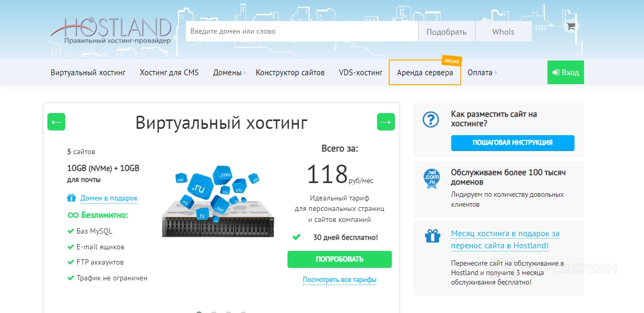Click the Правильный хостинг-провайдер tagline
Viewport: 644px width, 313px height.
tap(117, 41)
